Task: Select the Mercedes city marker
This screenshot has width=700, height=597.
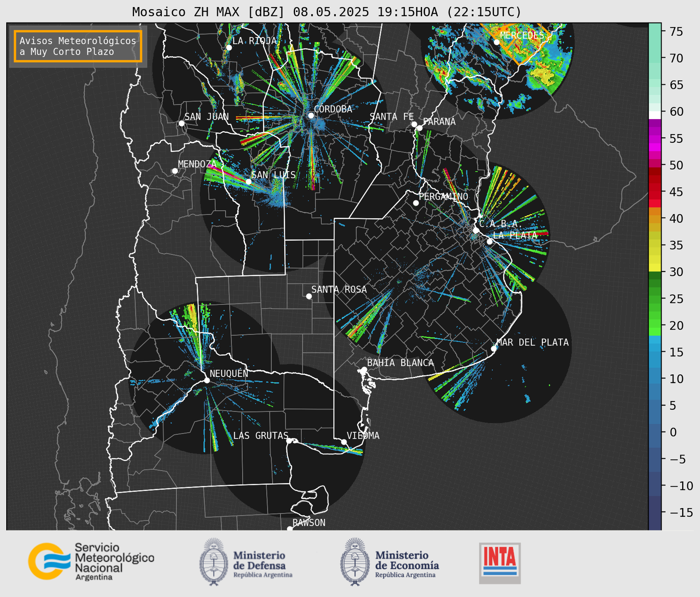Action: pos(497,42)
